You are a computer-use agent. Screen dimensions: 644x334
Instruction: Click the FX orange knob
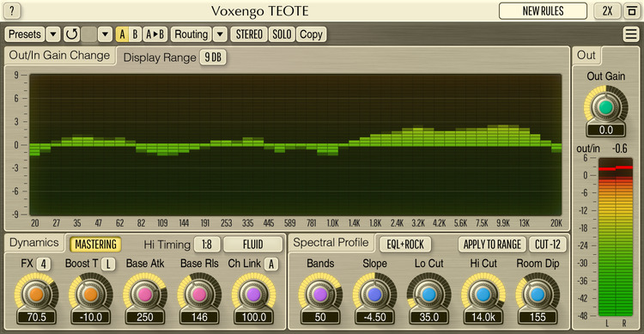click(x=36, y=295)
